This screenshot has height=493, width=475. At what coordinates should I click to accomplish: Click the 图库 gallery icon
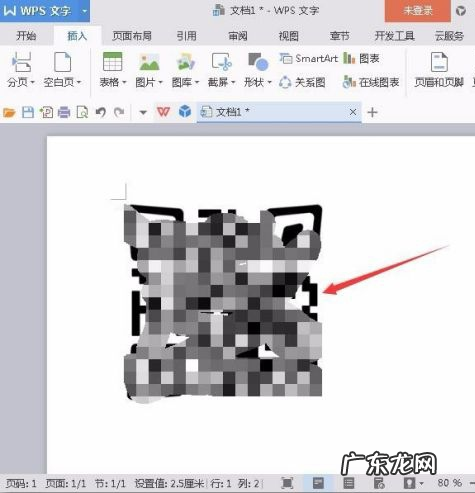click(x=186, y=62)
